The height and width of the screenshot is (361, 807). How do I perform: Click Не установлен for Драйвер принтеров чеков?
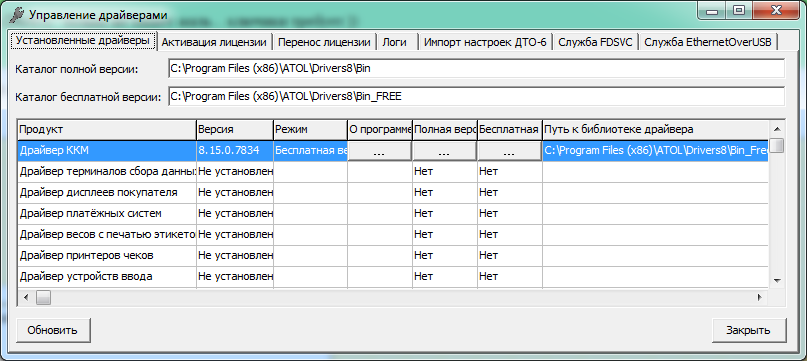tap(235, 256)
